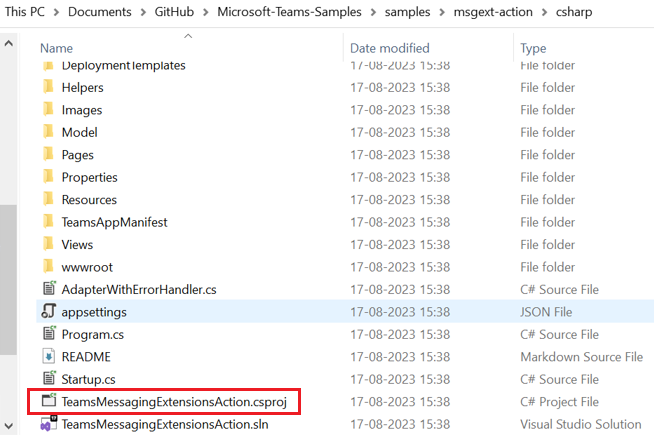Click the AdapterWithErrorHandler.cs file icon
This screenshot has width=654, height=447.
click(x=49, y=289)
